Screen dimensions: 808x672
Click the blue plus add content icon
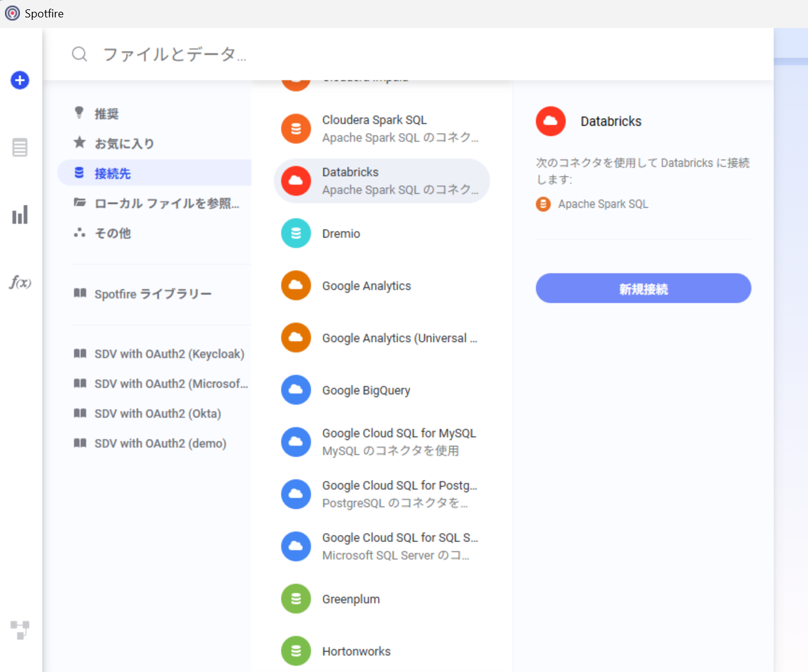[19, 80]
